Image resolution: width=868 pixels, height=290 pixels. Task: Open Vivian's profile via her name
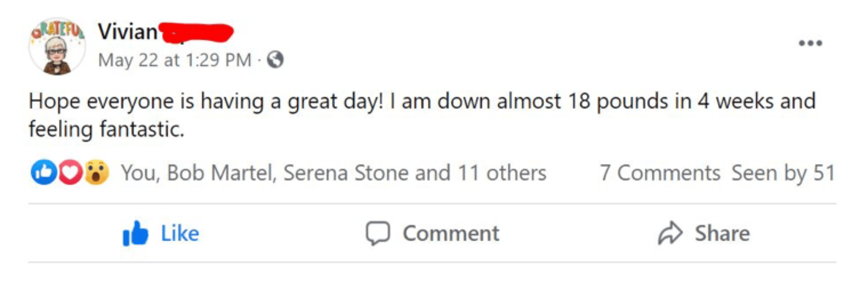click(128, 31)
